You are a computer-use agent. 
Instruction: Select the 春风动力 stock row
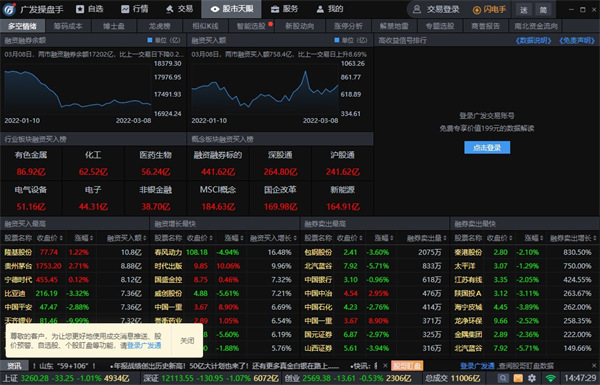click(225, 252)
